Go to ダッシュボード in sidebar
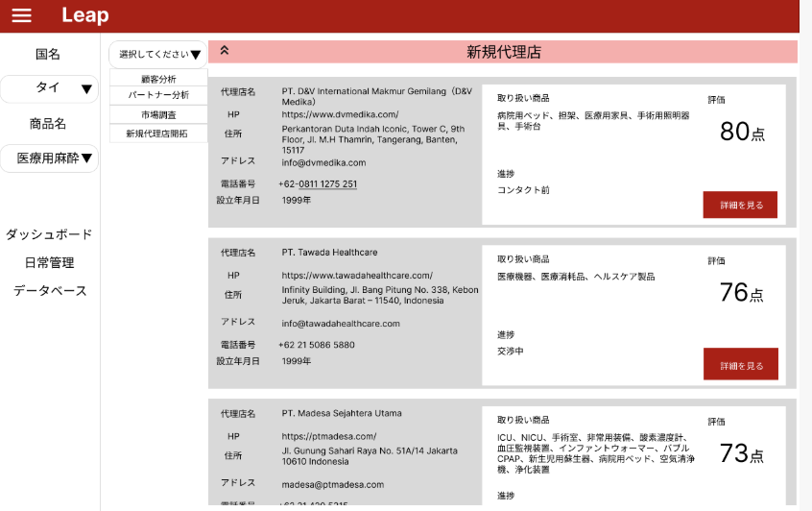 [49, 234]
